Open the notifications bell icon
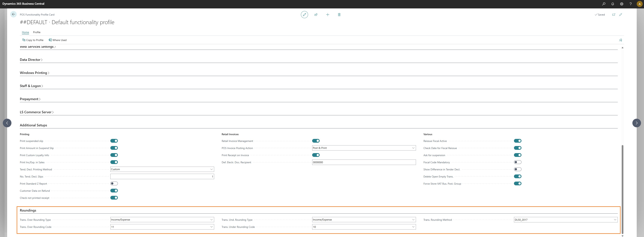The height and width of the screenshot is (237, 644). tap(613, 4)
